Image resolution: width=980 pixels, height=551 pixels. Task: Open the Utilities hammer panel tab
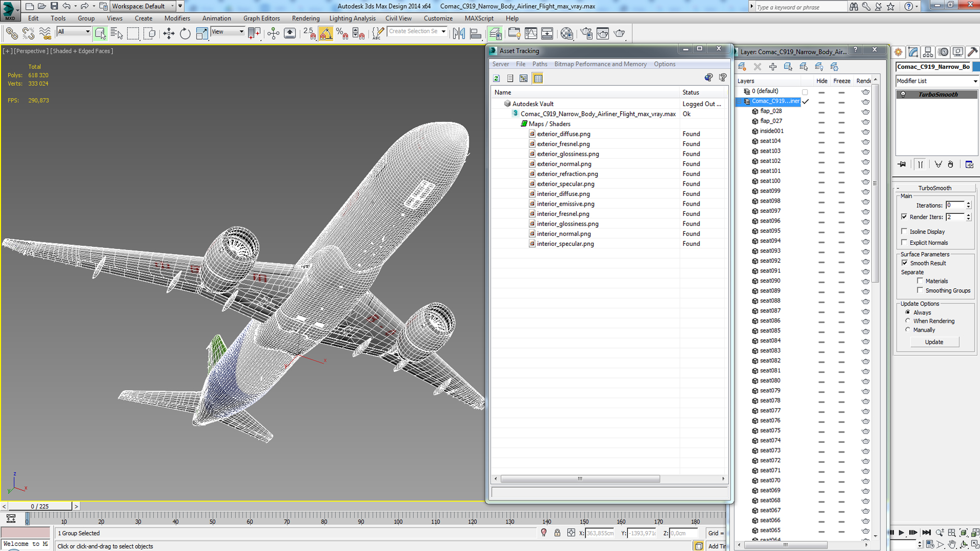coord(972,52)
